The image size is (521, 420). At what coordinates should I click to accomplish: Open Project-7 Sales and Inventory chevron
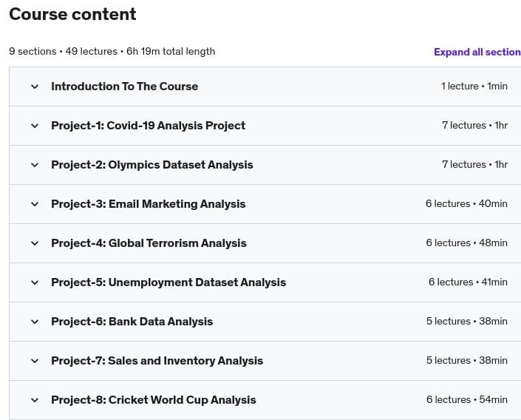[34, 361]
